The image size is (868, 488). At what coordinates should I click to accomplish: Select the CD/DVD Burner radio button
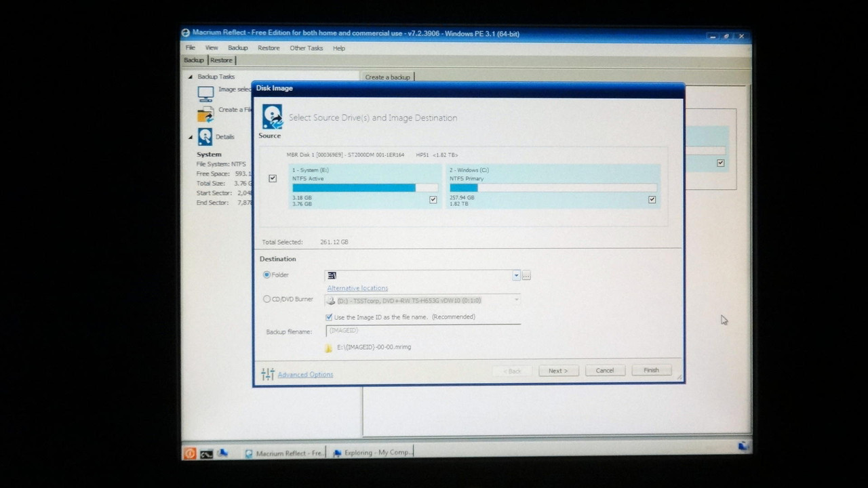[x=267, y=299]
